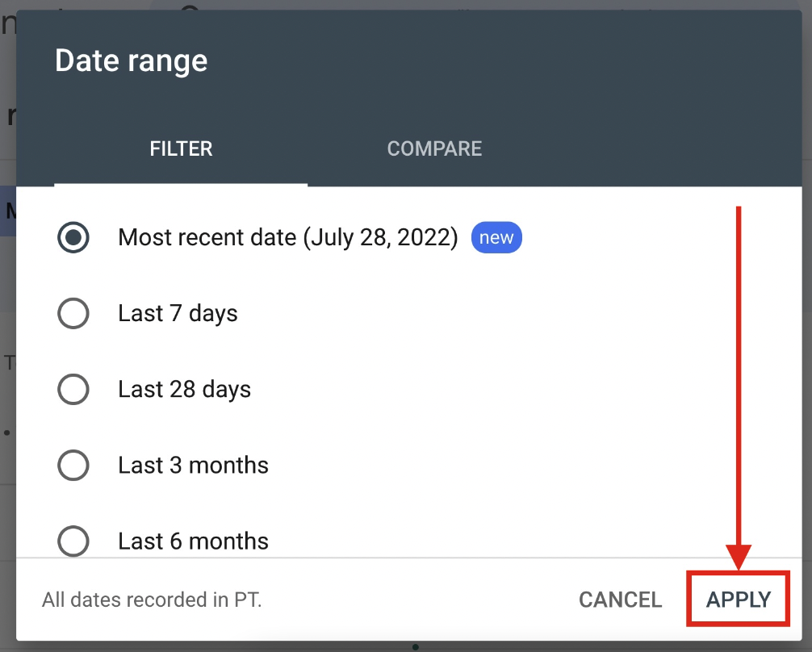Click the blue "new" badge
Viewport: 812px width, 652px height.
tap(496, 237)
